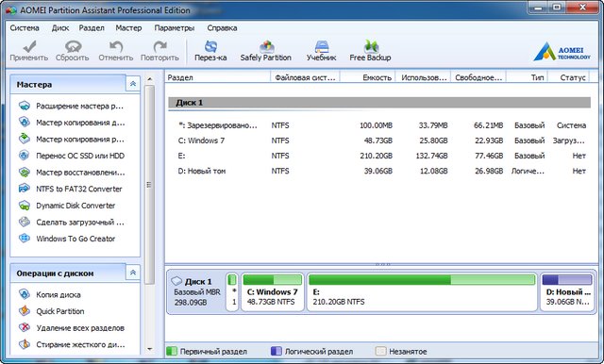Sort by Файловая система column header

[305, 77]
